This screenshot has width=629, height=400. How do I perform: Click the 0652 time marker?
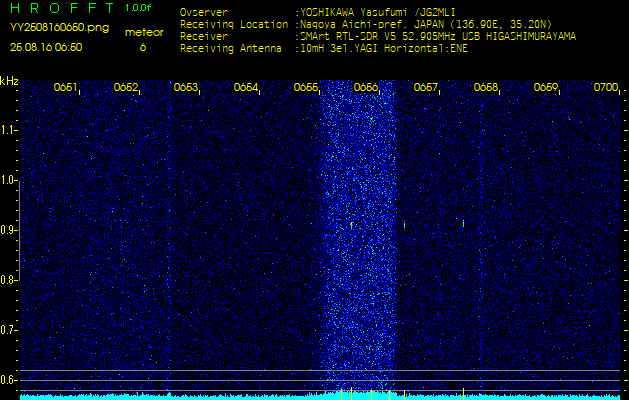[126, 87]
